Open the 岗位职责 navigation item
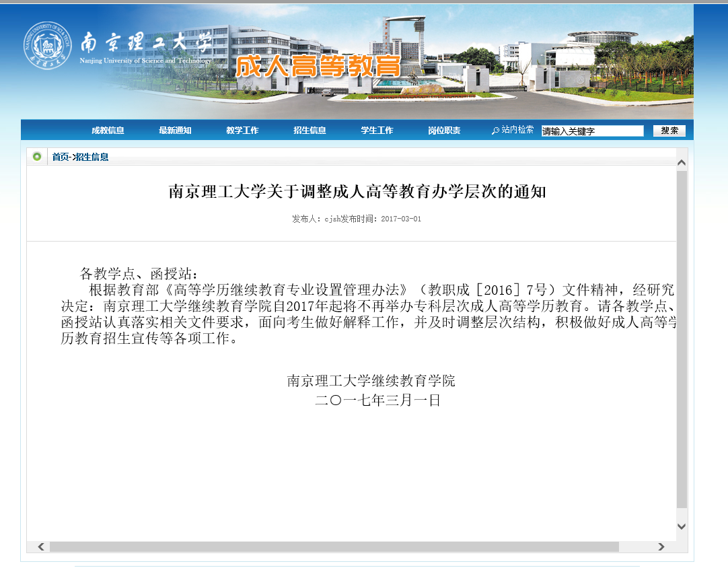This screenshot has height=570, width=728. (444, 131)
